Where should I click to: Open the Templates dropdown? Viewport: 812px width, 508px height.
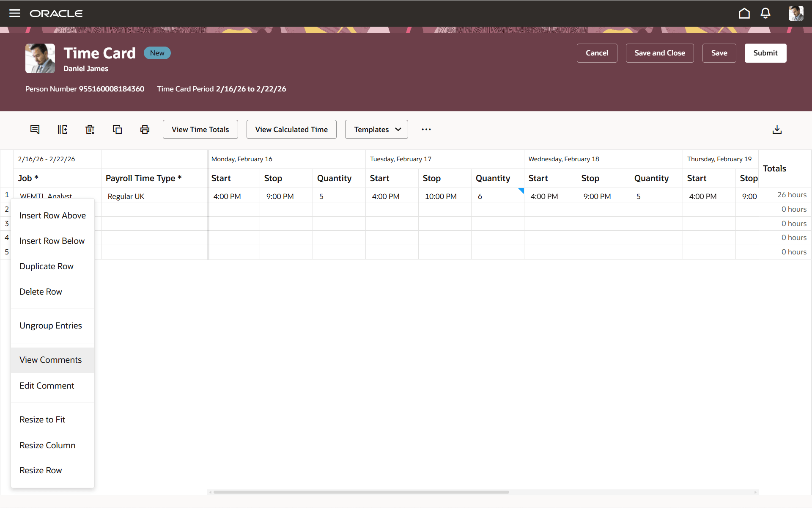[376, 129]
